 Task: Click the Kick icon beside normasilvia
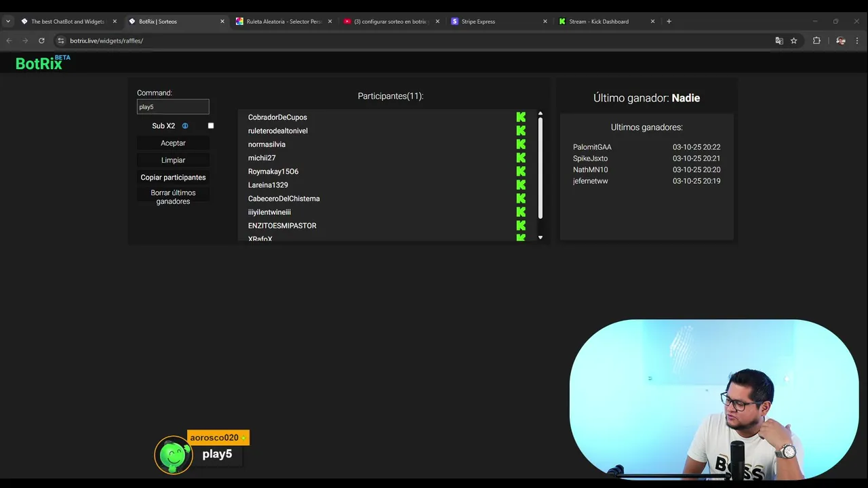click(x=521, y=144)
